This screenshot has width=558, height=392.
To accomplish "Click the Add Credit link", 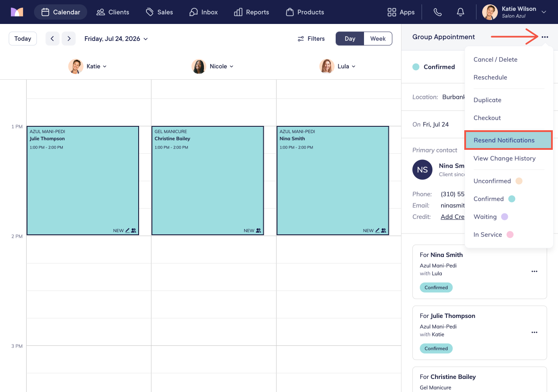I will 453,216.
